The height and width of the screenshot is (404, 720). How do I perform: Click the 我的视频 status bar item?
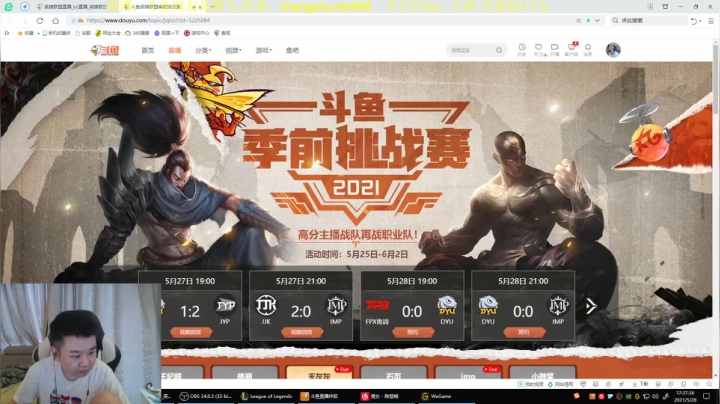pyautogui.click(x=531, y=384)
